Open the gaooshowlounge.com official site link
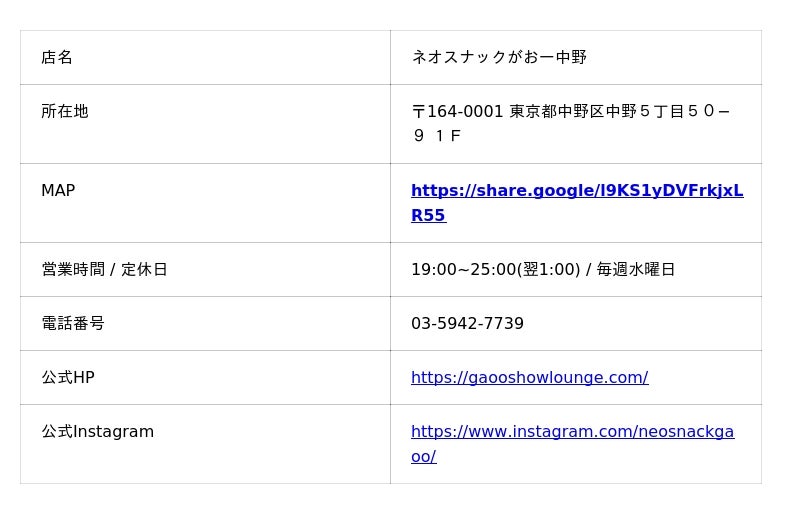This screenshot has width=800, height=514. 530,378
